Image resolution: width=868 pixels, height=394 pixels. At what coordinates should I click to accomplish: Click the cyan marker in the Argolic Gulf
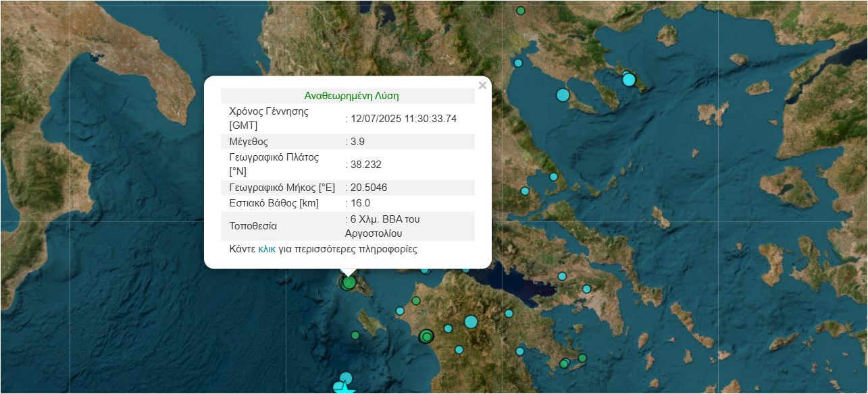pyautogui.click(x=519, y=351)
